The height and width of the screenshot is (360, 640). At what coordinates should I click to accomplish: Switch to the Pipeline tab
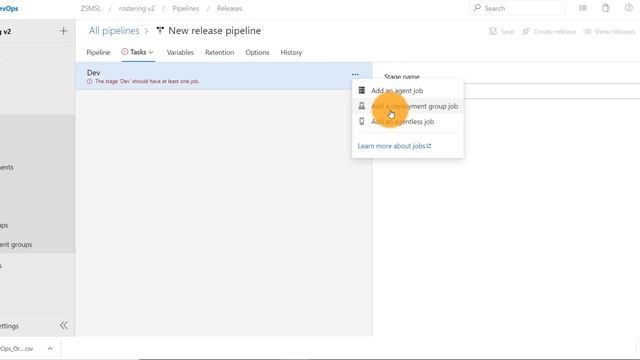pos(98,52)
